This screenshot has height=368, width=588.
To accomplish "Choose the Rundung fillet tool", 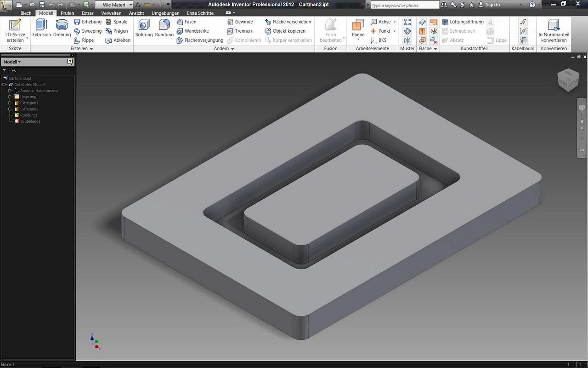I will point(164,29).
